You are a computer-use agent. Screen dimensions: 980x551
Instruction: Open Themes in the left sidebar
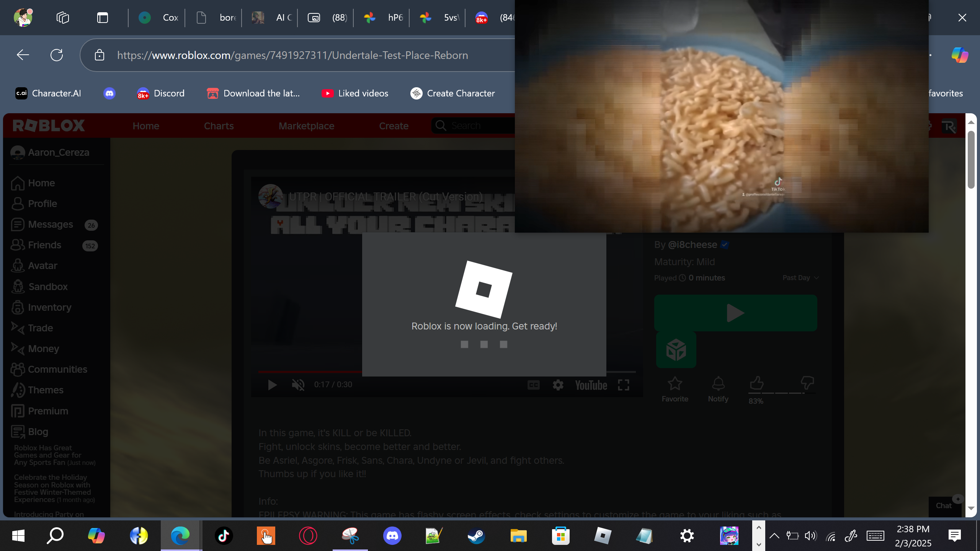point(37,390)
